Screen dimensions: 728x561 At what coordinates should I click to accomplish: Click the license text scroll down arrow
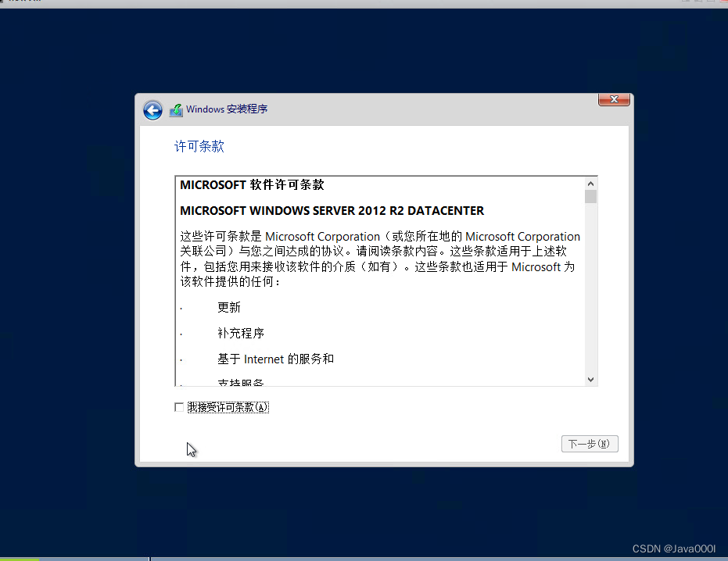(590, 380)
